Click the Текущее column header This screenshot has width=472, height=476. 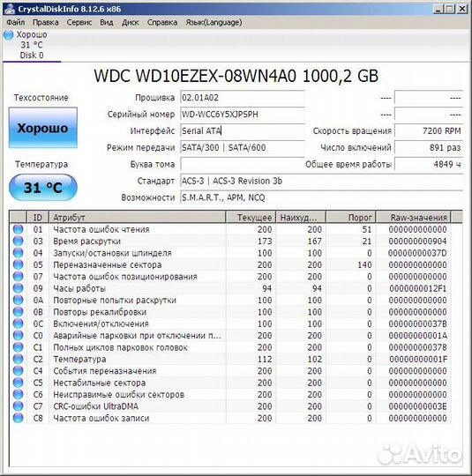point(251,218)
